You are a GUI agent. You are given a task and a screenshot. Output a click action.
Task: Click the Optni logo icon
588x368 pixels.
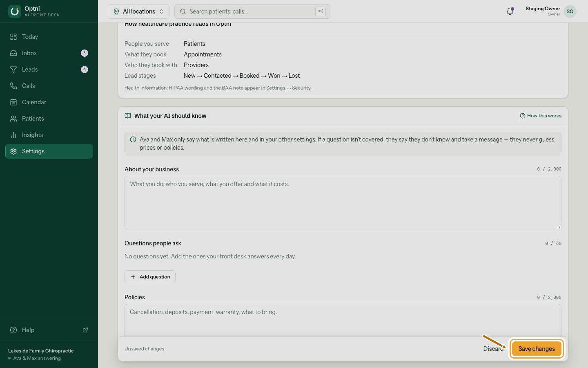(15, 11)
